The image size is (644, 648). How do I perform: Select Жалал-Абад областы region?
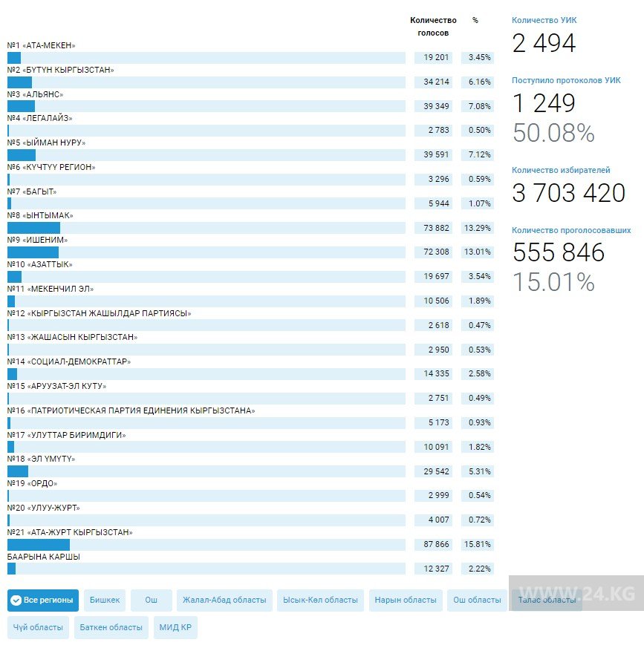224,600
